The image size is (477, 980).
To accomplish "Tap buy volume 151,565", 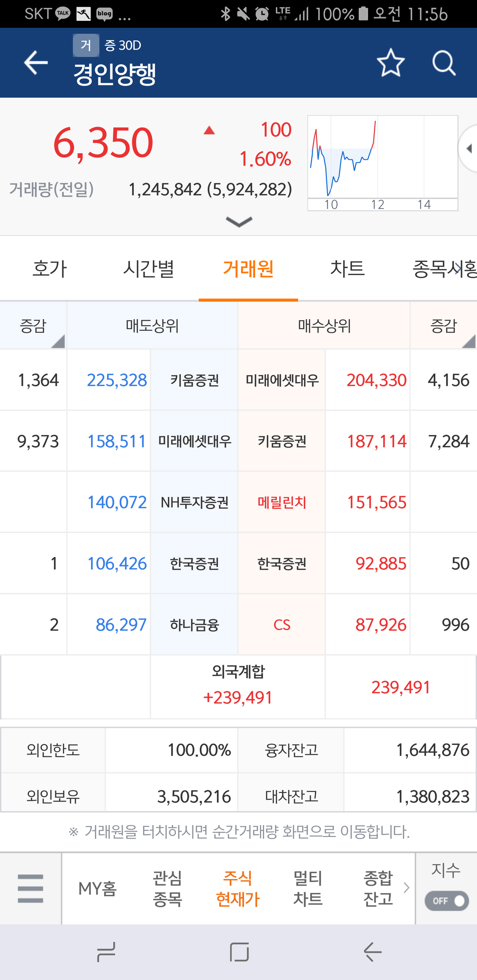I will coord(376,502).
